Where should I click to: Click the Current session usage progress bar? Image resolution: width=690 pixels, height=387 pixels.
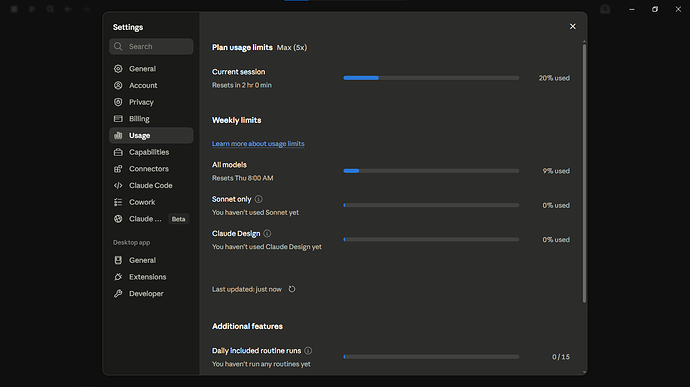pyautogui.click(x=431, y=78)
